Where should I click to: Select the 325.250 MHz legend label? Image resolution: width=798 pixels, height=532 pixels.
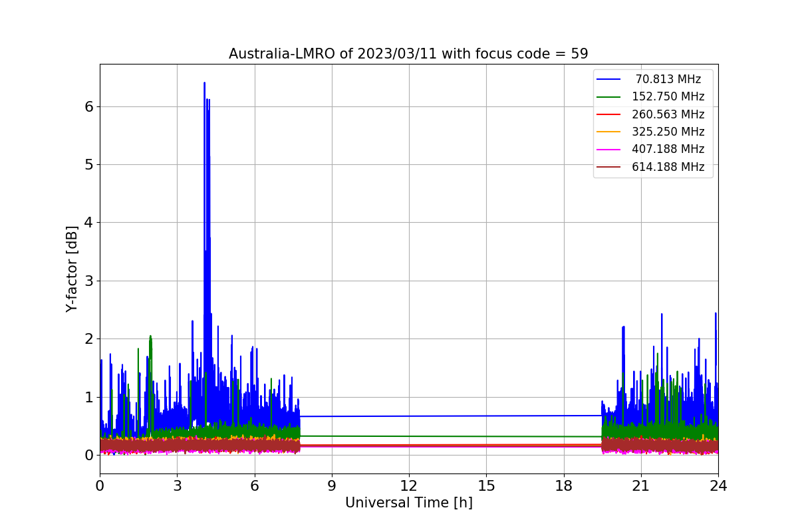tap(668, 132)
